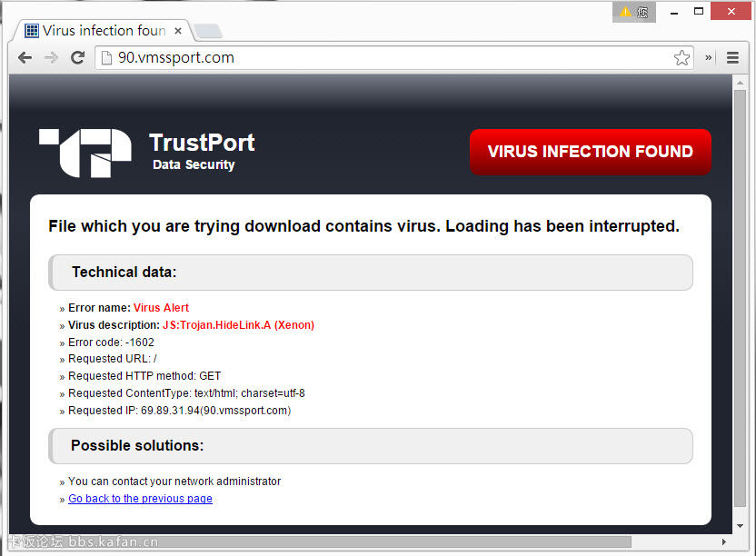Bookmark this page with star icon
The image size is (756, 556).
(x=681, y=58)
